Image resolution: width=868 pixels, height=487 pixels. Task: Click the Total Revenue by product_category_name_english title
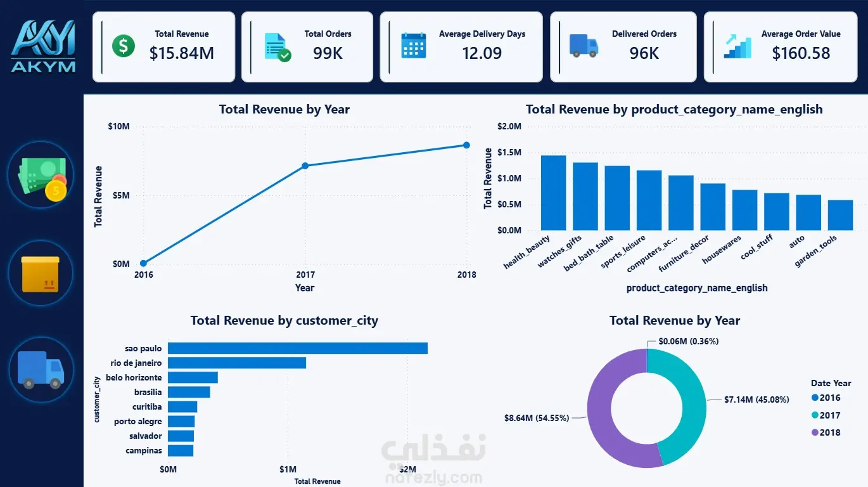click(674, 109)
